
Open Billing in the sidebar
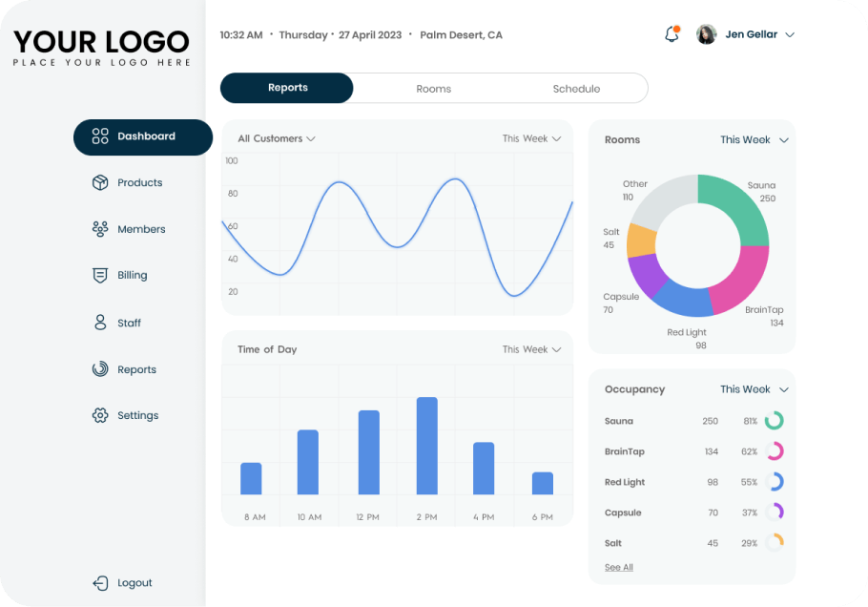coord(120,275)
